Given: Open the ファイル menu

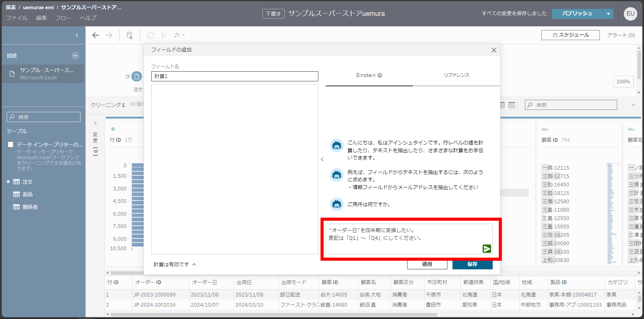Looking at the screenshot, I should [17, 18].
